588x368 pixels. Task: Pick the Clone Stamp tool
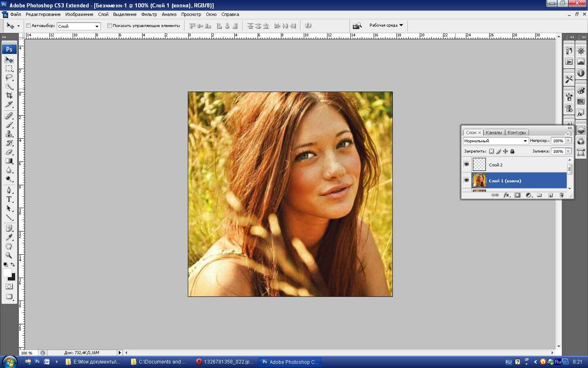point(9,134)
